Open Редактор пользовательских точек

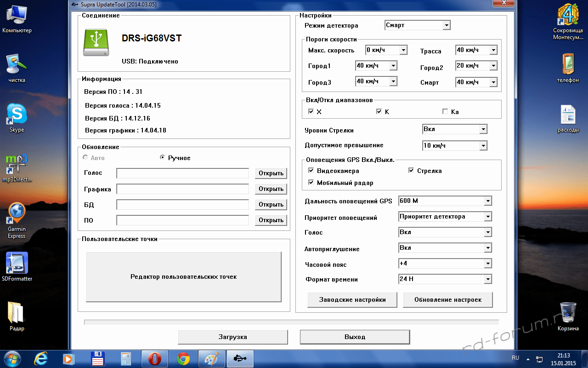click(x=183, y=277)
